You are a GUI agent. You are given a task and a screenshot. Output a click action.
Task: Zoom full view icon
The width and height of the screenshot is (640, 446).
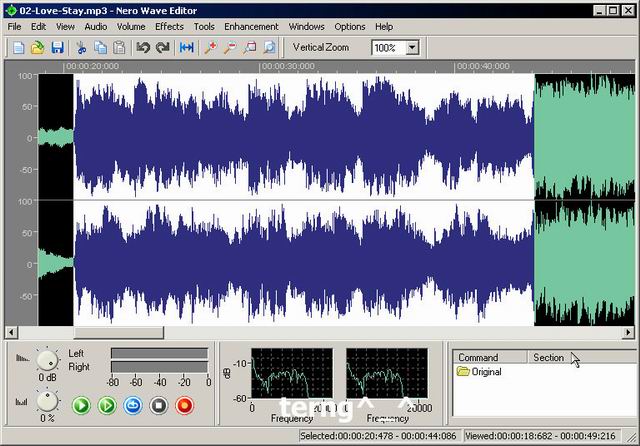pyautogui.click(x=269, y=48)
